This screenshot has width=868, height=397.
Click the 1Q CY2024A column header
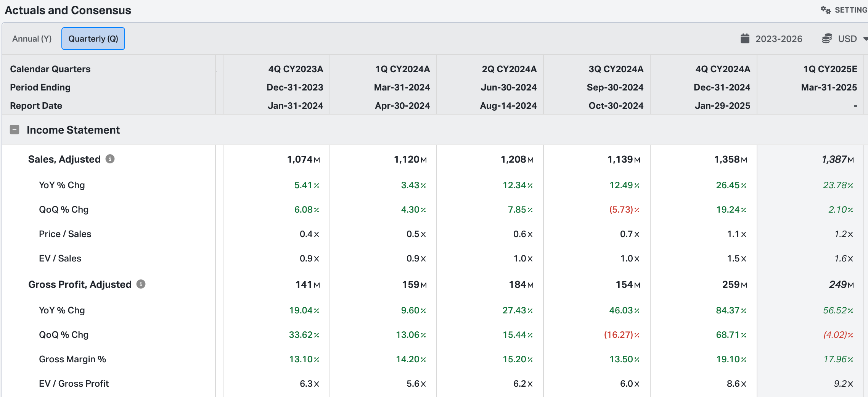pos(403,69)
